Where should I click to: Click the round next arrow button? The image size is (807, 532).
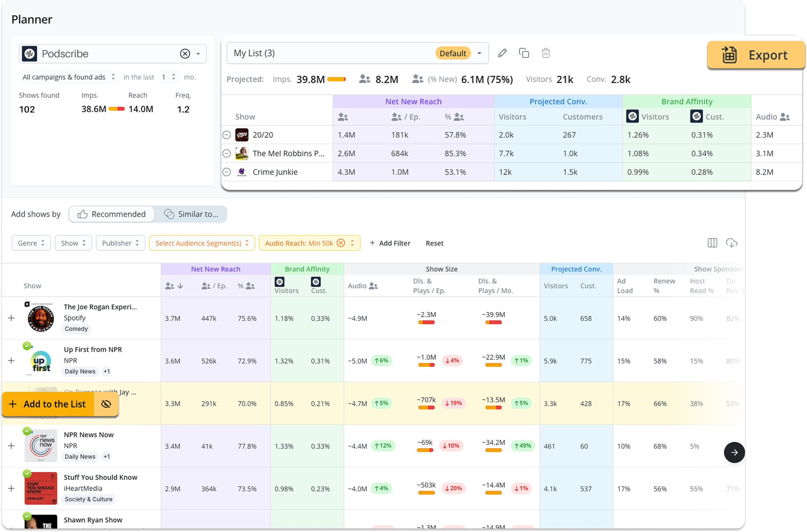tap(734, 452)
